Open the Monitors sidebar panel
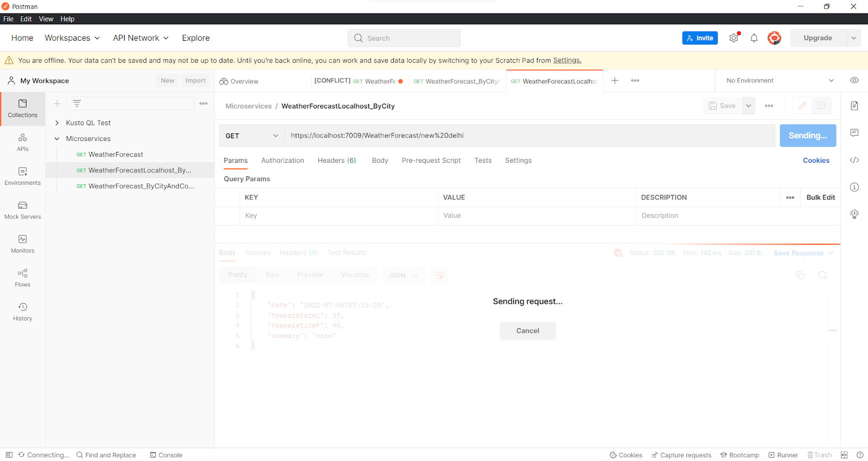 click(x=22, y=244)
